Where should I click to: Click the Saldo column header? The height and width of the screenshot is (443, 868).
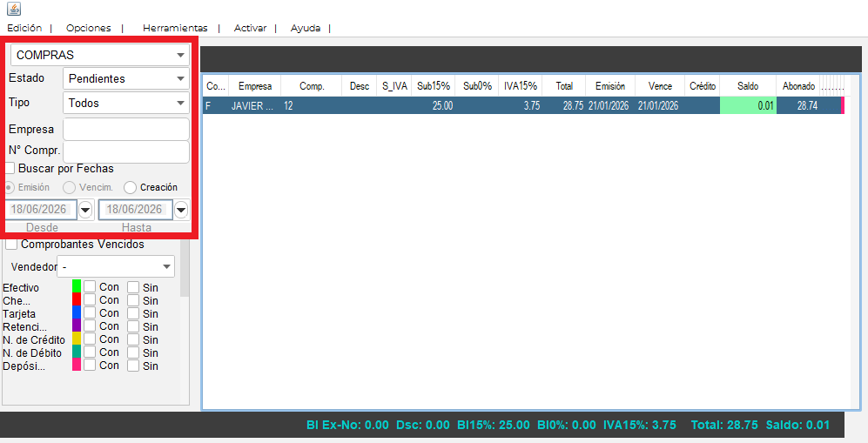pos(748,86)
